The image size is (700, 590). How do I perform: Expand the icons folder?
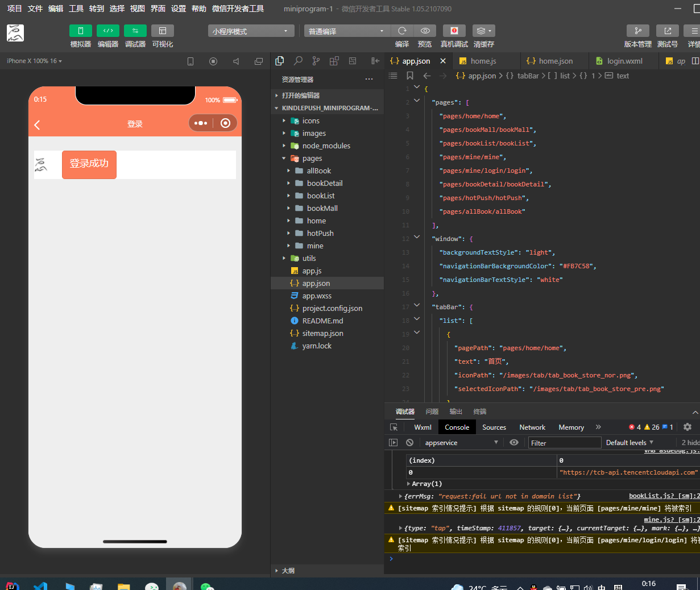coord(328,121)
